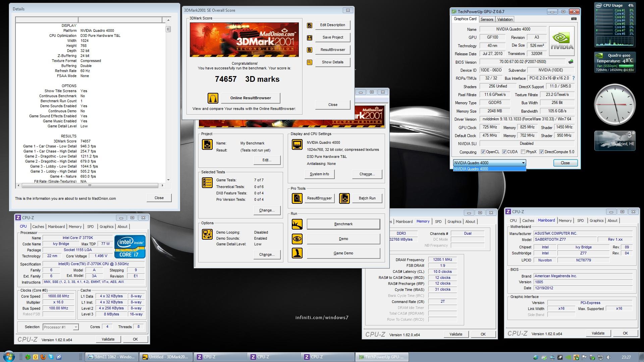Click the TechPowerUp GPU-Z taskbar button
This screenshot has width=644, height=362.
click(x=382, y=357)
